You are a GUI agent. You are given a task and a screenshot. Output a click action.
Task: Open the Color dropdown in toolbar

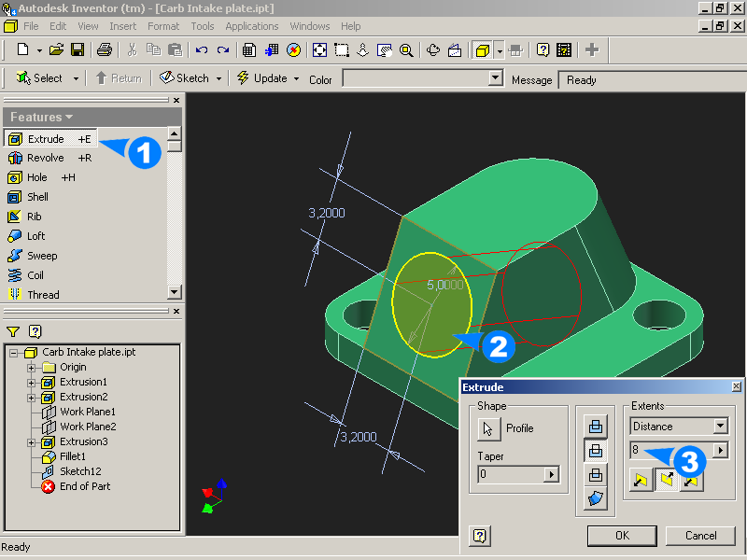pos(496,79)
